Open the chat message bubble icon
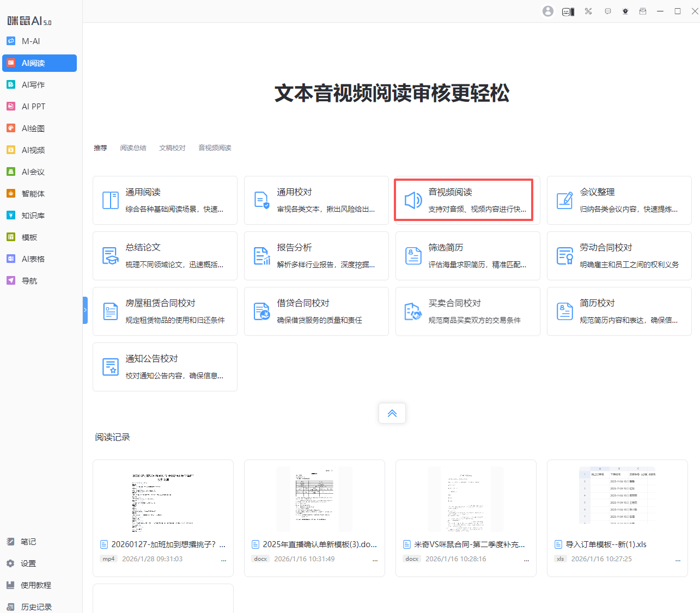 click(608, 11)
